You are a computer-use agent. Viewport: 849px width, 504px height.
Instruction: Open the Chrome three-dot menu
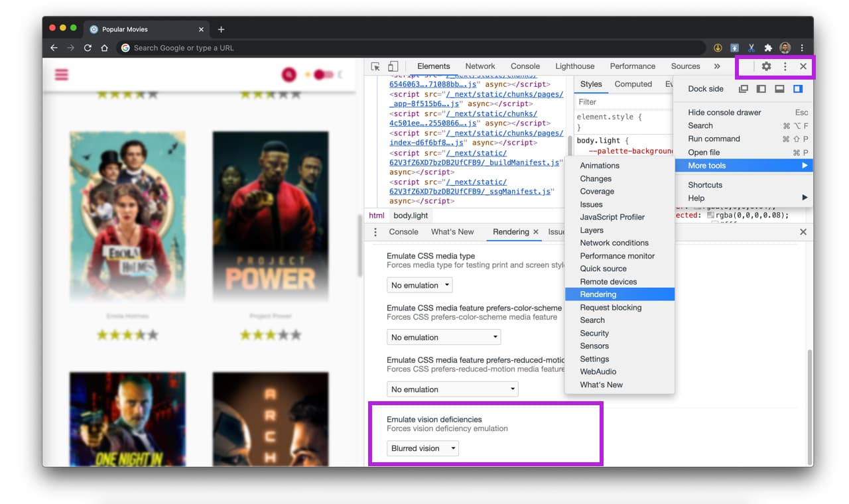(802, 48)
